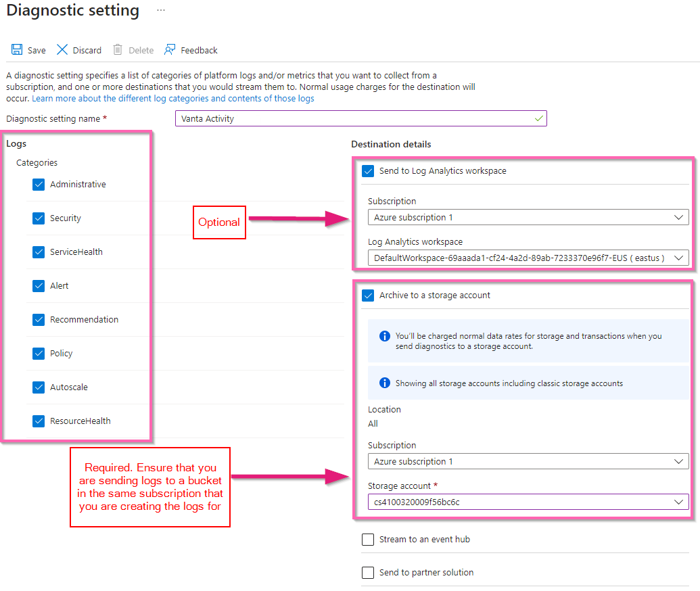The height and width of the screenshot is (591, 700).
Task: Enable Stream to an event hub
Action: point(368,539)
